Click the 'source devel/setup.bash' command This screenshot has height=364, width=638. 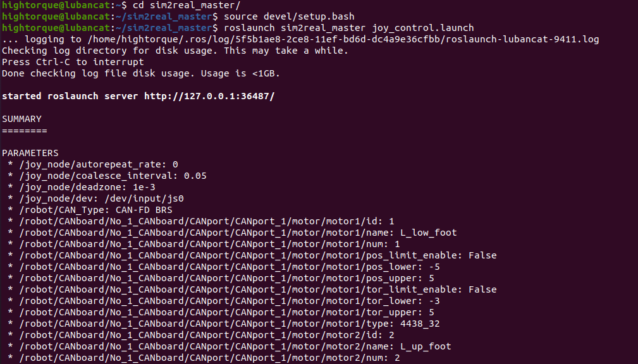(289, 16)
